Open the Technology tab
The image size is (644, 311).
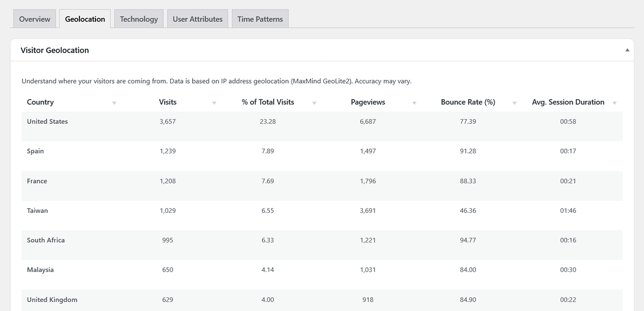[x=138, y=18]
